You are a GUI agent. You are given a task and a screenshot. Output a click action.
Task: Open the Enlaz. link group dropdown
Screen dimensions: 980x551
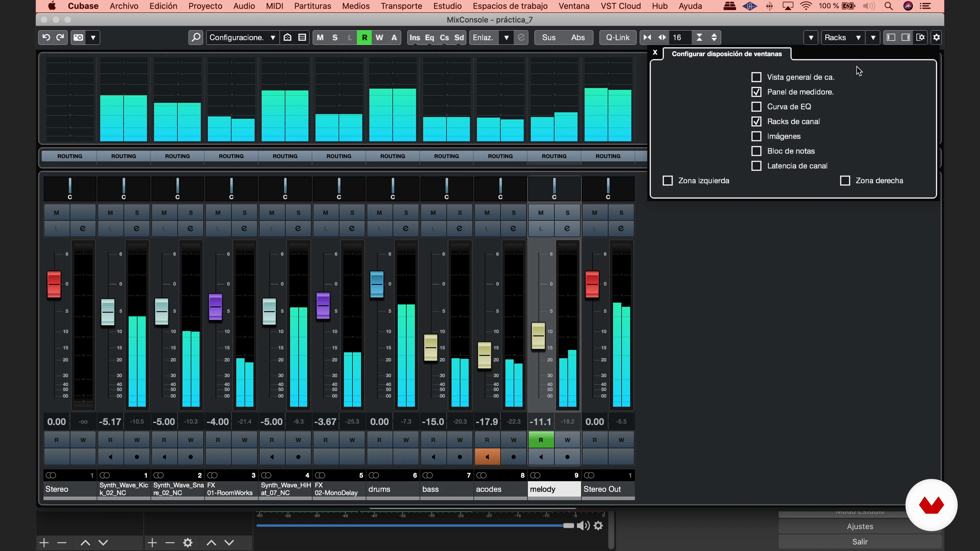(506, 37)
